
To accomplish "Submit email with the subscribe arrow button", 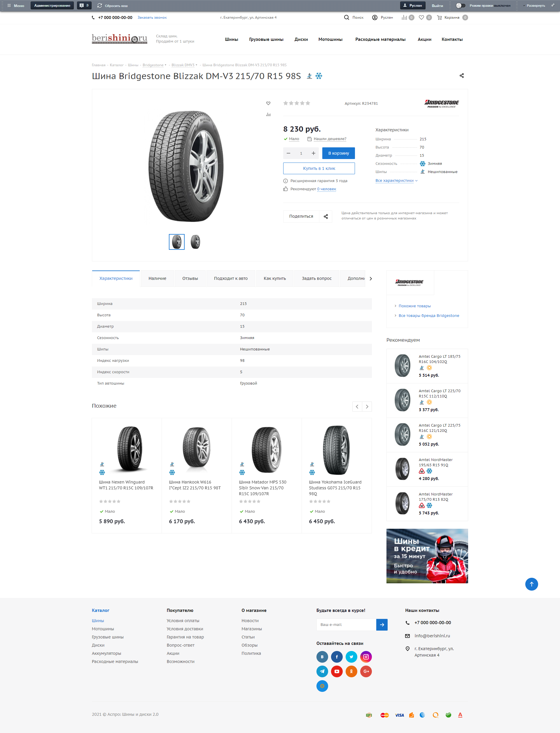I will point(382,625).
